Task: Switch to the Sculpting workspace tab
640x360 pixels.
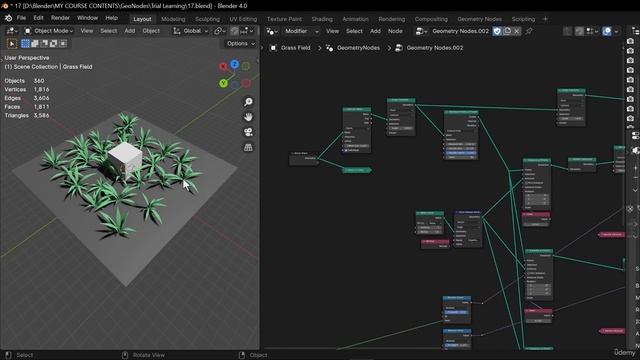Action: click(x=207, y=19)
